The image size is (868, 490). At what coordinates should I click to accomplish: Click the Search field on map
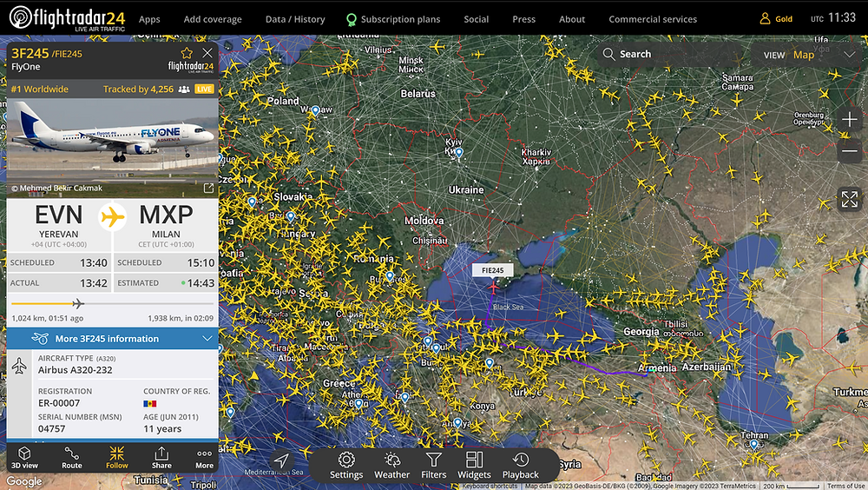[670, 55]
